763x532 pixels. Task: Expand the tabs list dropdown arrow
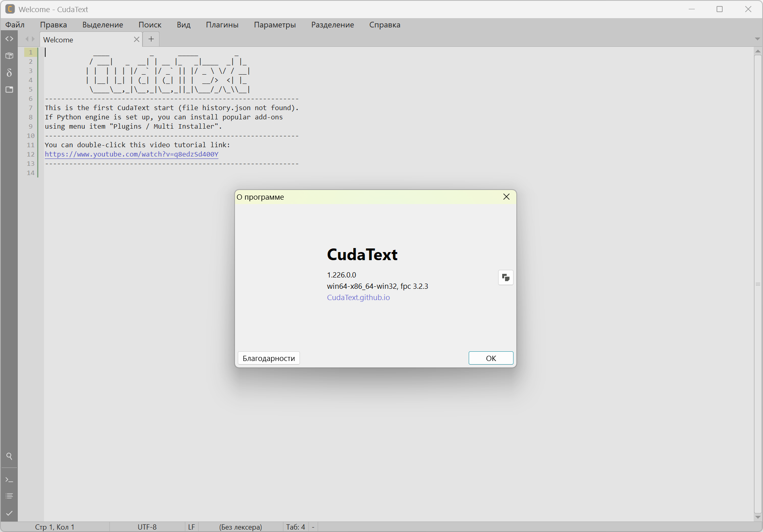click(x=757, y=39)
